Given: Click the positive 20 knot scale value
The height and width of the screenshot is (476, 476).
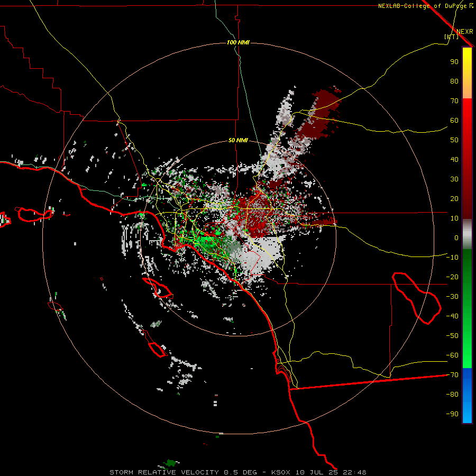Looking at the screenshot, I should coord(454,198).
